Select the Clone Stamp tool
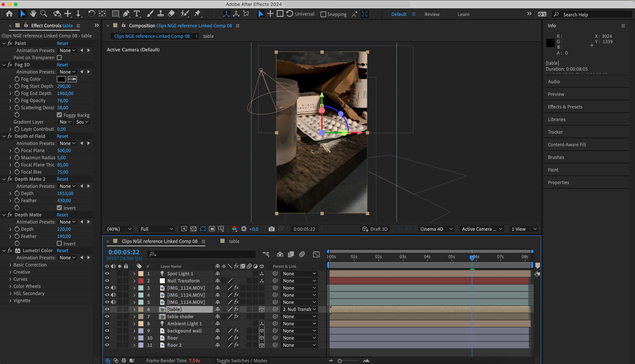This screenshot has height=364, width=635. [x=160, y=14]
